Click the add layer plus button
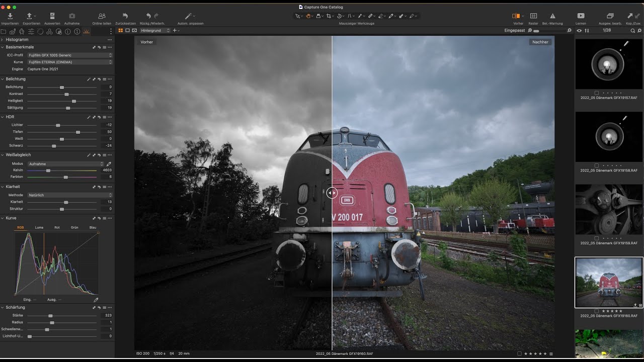Viewport: 644px width, 362px height. point(175,31)
